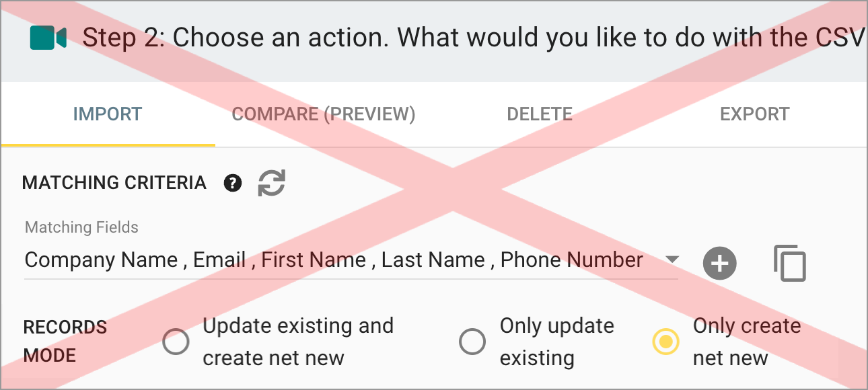Click the Matching Criteria section title
The width and height of the screenshot is (868, 390).
tap(114, 183)
